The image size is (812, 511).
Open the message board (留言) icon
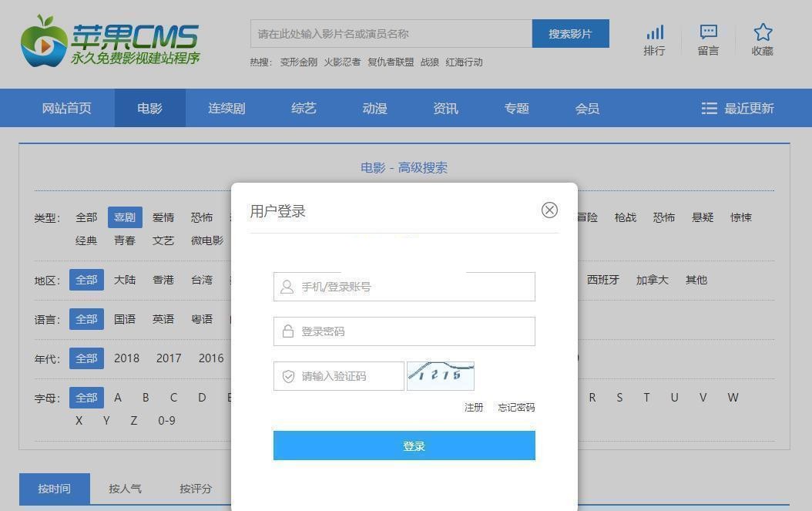[707, 32]
